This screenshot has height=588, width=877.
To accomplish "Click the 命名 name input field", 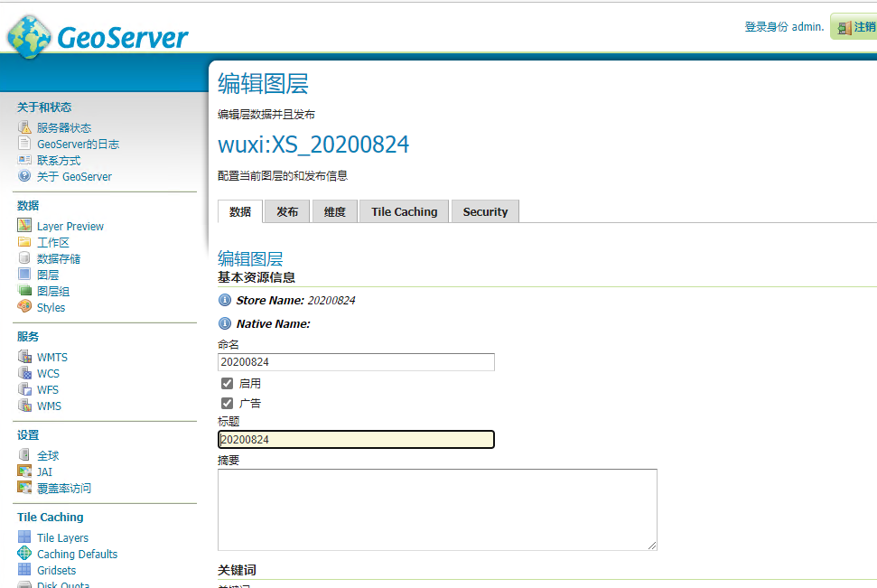I will (x=356, y=362).
